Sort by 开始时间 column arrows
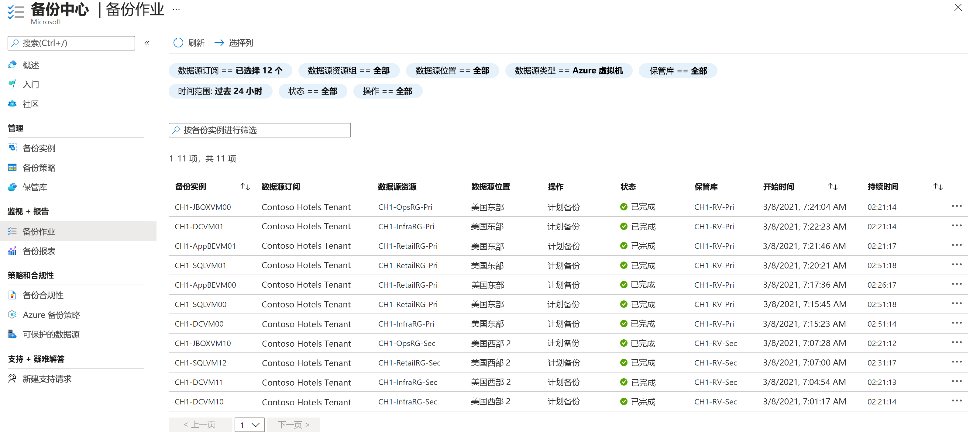The height and width of the screenshot is (447, 980). 833,187
